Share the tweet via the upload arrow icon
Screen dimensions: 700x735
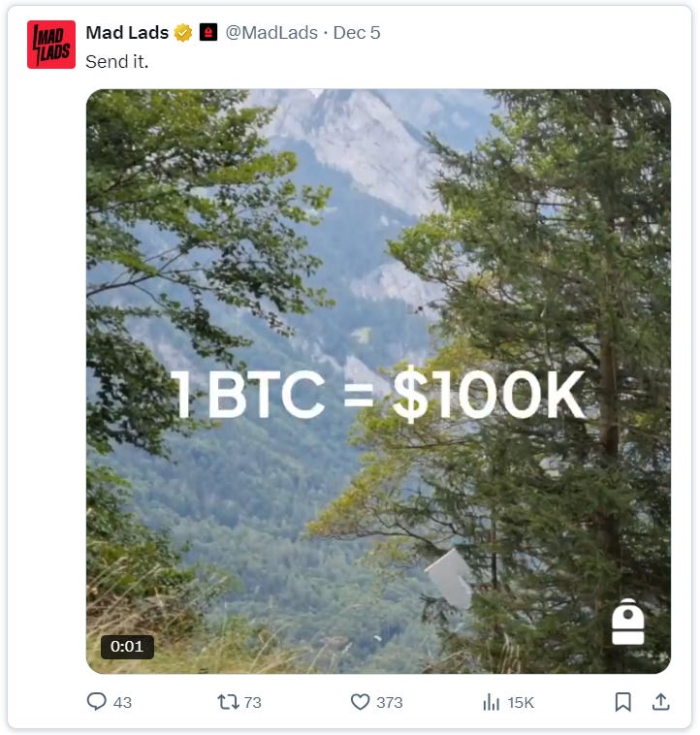coord(660,702)
